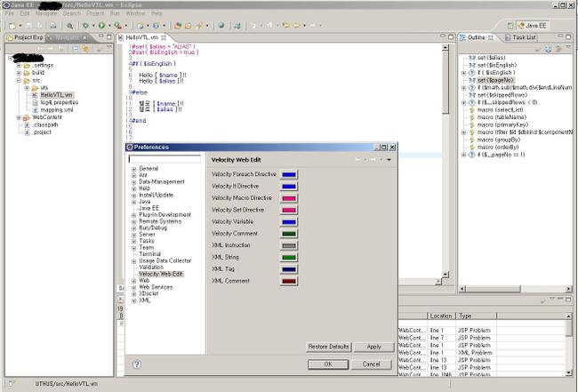The image size is (578, 392).
Task: Select the HelloVTL.vm editor tab
Action: 141,37
